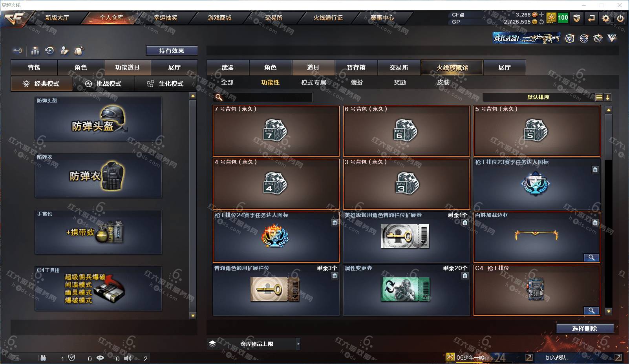Click the power exit icon

coord(620,18)
